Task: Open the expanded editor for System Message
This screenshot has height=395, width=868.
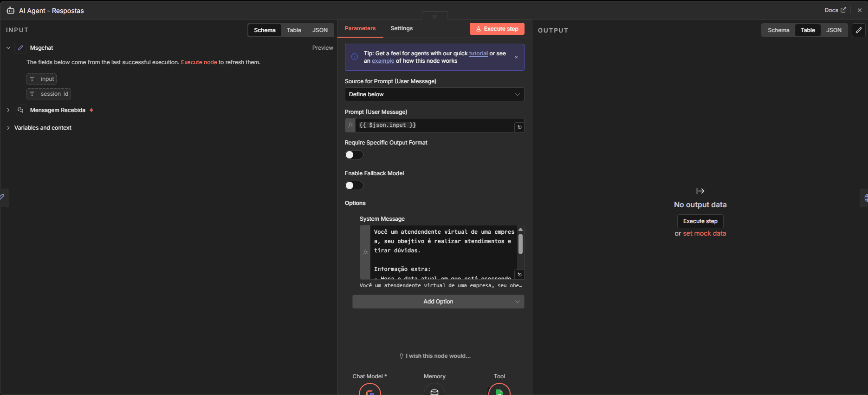Action: click(519, 275)
